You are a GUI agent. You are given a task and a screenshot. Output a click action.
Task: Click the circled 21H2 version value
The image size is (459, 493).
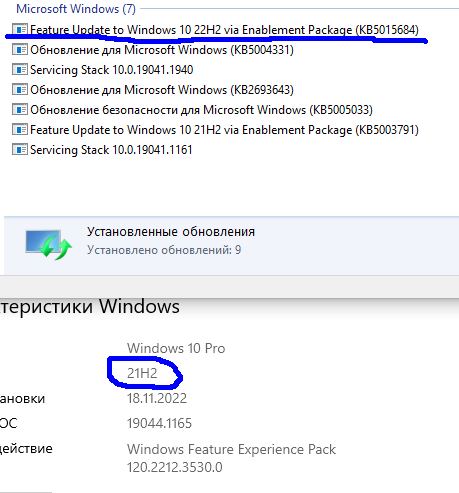tap(142, 373)
